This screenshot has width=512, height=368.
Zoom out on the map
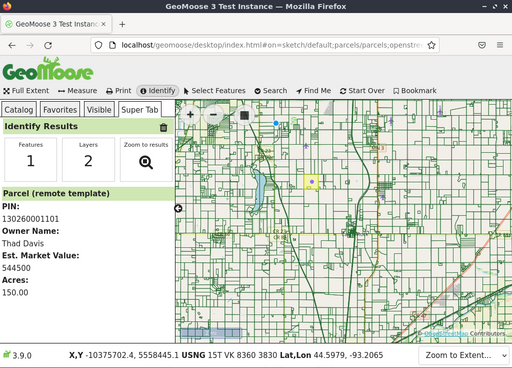click(213, 115)
